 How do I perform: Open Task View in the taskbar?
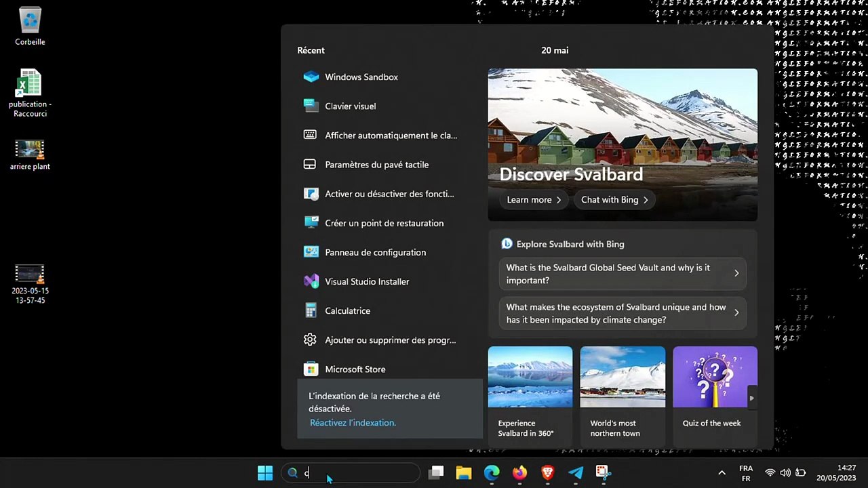point(436,472)
